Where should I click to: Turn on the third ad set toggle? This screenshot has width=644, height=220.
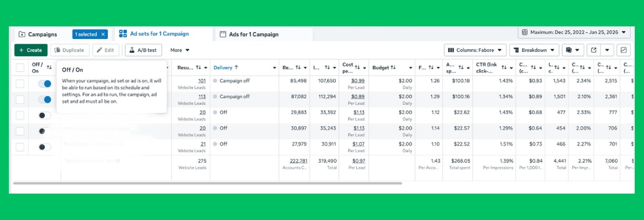coord(45,115)
